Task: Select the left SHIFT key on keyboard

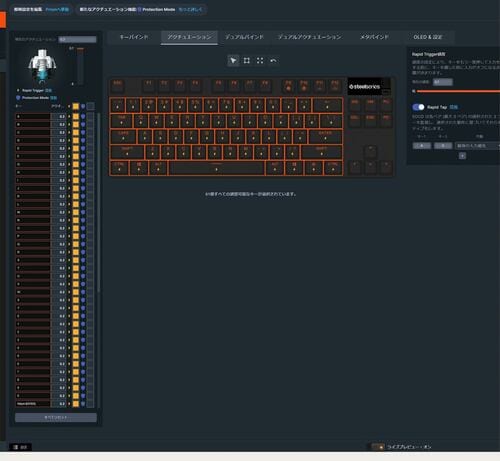Action: click(127, 152)
